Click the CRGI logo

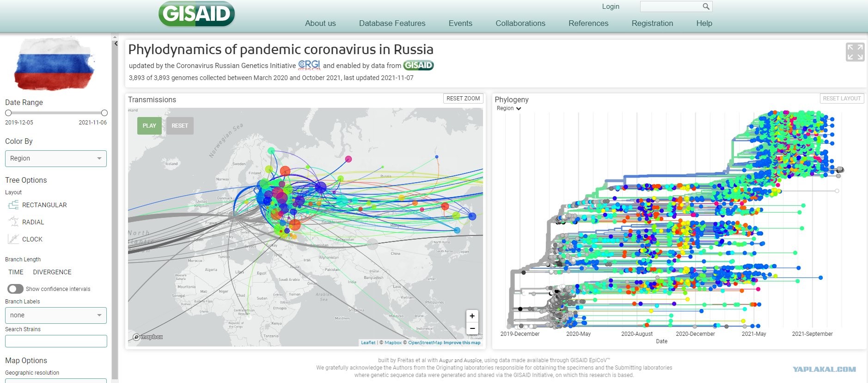click(309, 65)
